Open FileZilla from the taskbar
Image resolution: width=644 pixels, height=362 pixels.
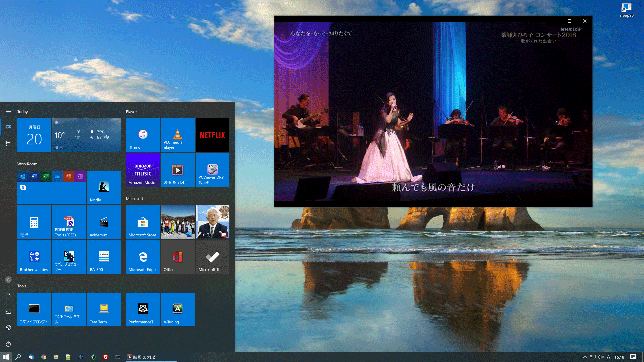point(106,357)
